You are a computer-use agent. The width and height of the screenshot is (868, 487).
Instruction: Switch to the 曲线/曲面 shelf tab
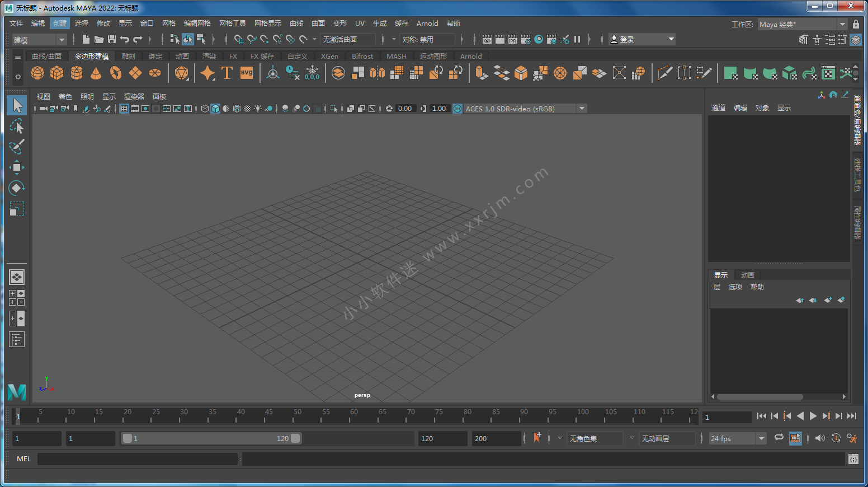coord(46,56)
